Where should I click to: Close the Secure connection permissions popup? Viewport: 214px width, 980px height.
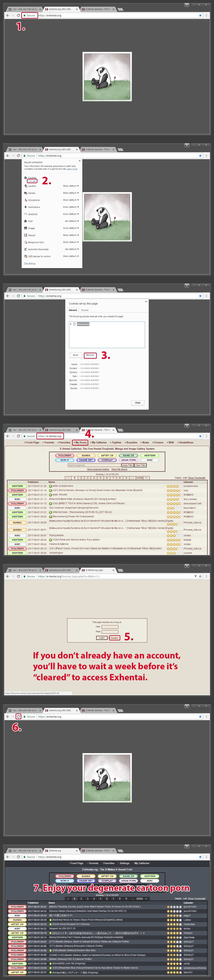[79, 161]
